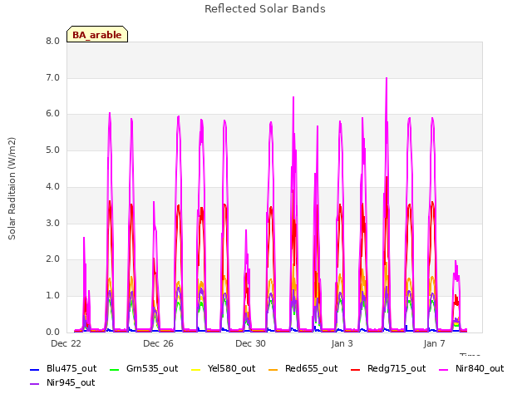The image size is (532, 399).
Task: Click the red Redg715_out legend swatch
Action: pos(355,369)
